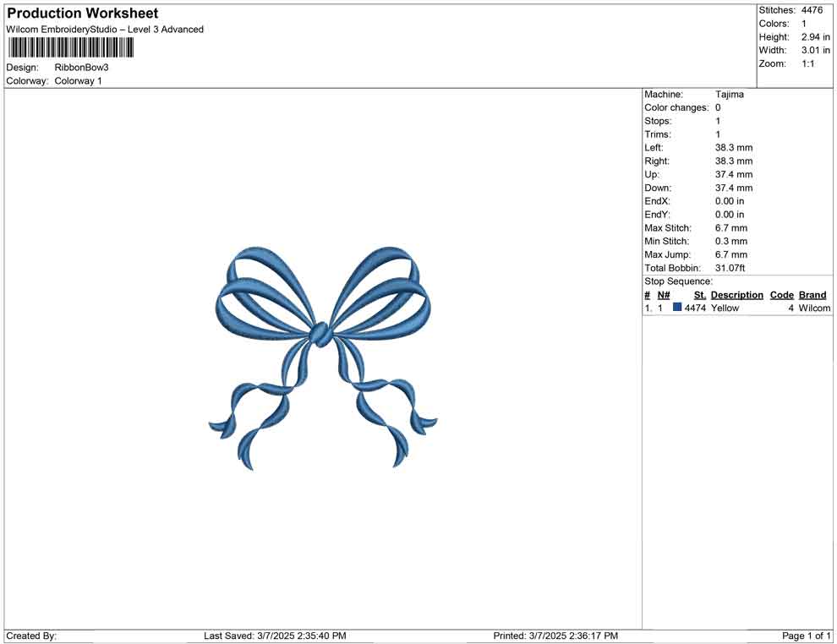Select the Max Stitch 6.7 mm entry

(x=732, y=227)
